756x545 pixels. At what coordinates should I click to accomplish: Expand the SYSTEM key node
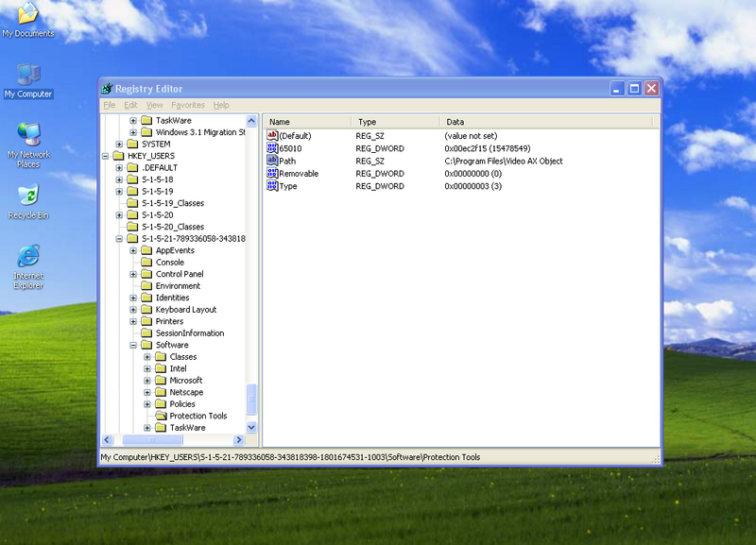click(119, 145)
